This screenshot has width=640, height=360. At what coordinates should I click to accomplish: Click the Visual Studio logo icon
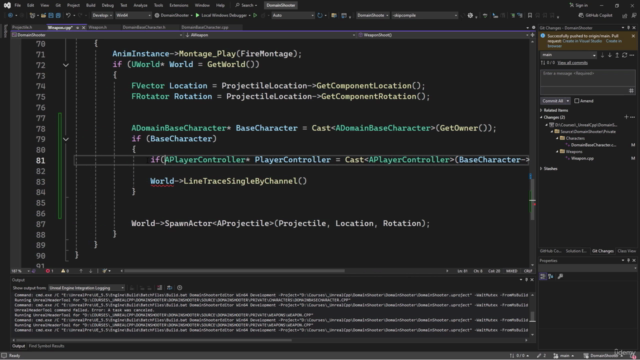pyautogui.click(x=7, y=5)
